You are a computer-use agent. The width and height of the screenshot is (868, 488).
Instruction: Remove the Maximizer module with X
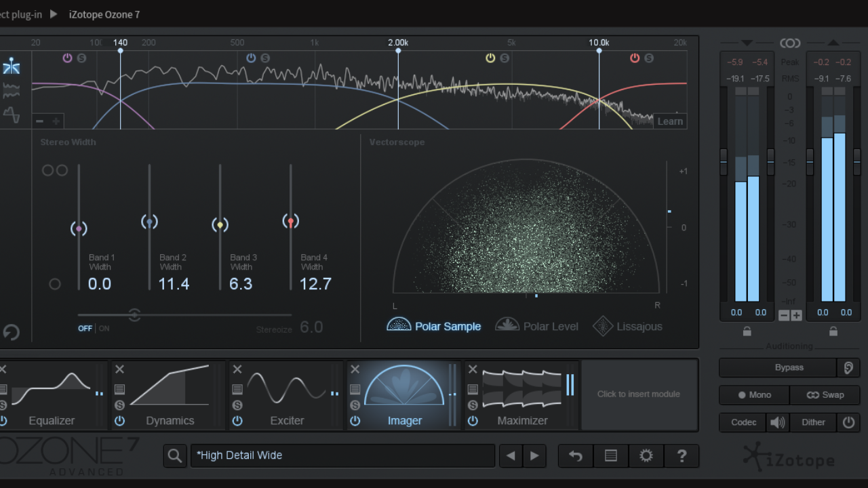(473, 369)
